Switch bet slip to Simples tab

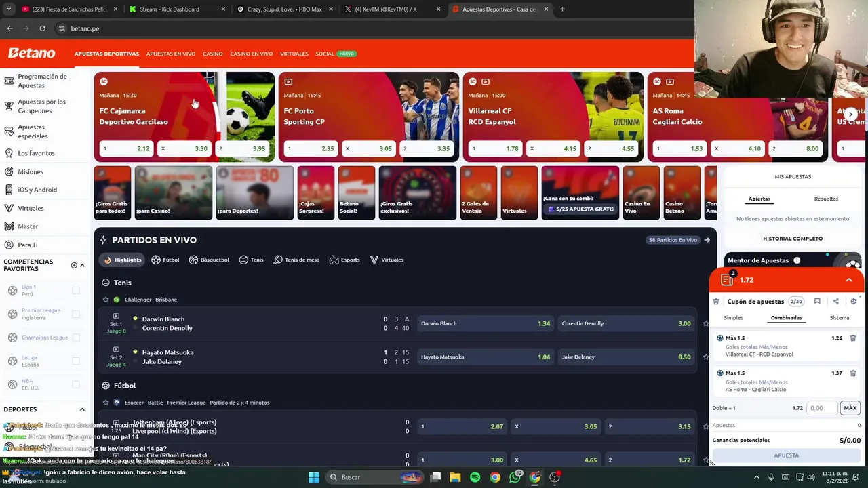[733, 317]
